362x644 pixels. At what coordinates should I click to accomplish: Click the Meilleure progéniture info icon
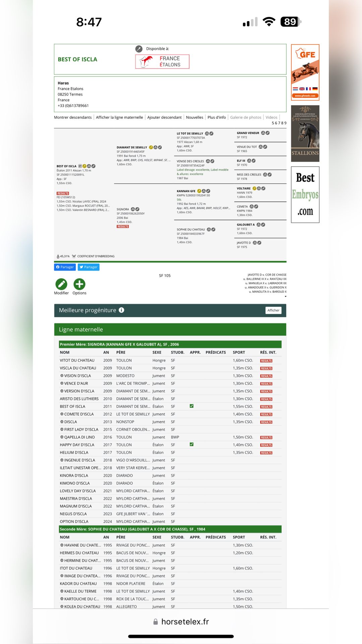pyautogui.click(x=121, y=310)
